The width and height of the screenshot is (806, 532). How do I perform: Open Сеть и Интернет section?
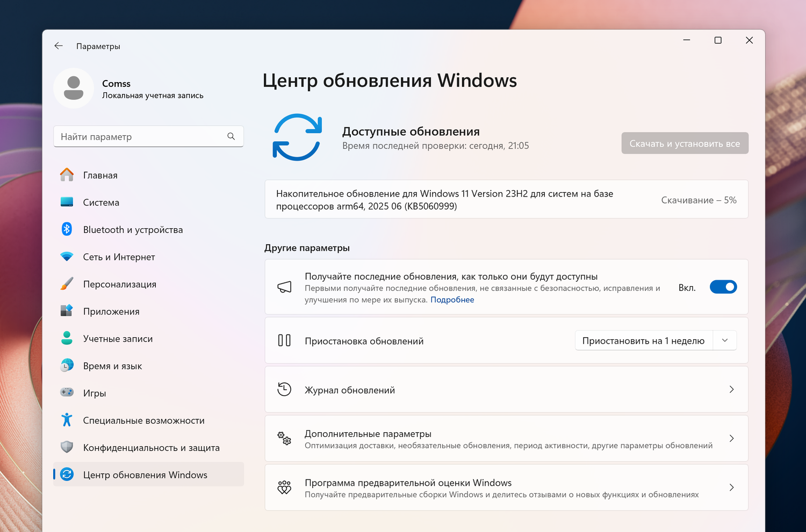tap(148, 257)
